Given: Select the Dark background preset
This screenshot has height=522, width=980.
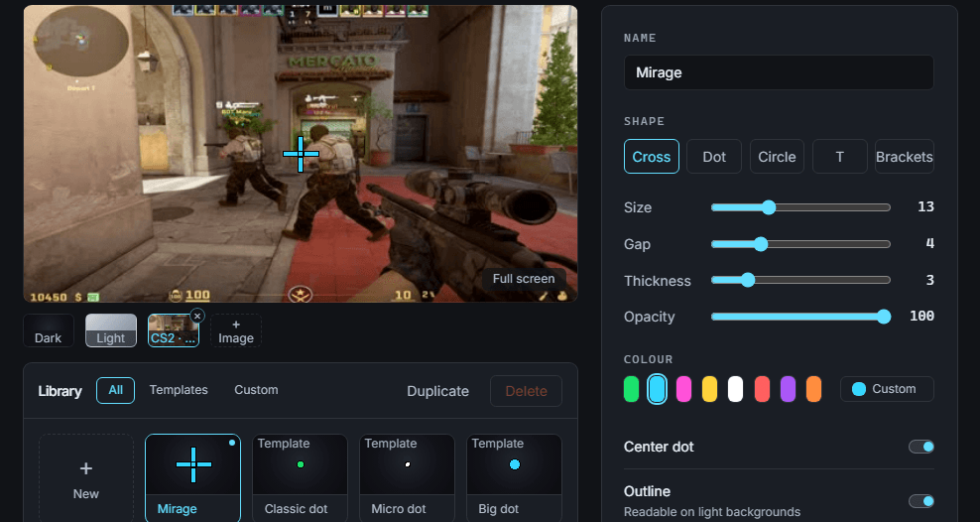Looking at the screenshot, I should click(49, 330).
